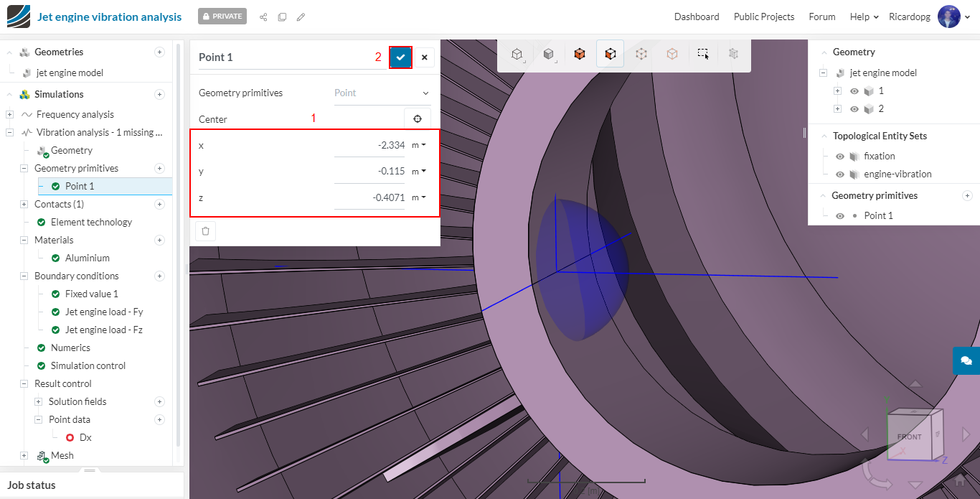Select the Dx point data item
980x499 pixels.
[85, 437]
